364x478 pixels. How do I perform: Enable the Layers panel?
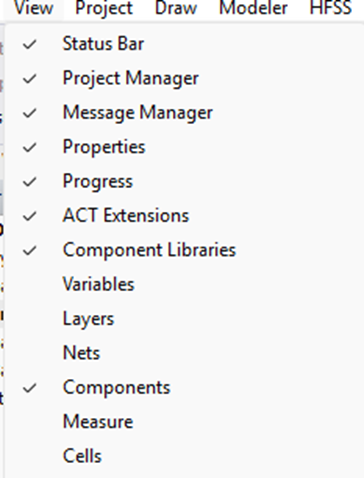pos(184,319)
